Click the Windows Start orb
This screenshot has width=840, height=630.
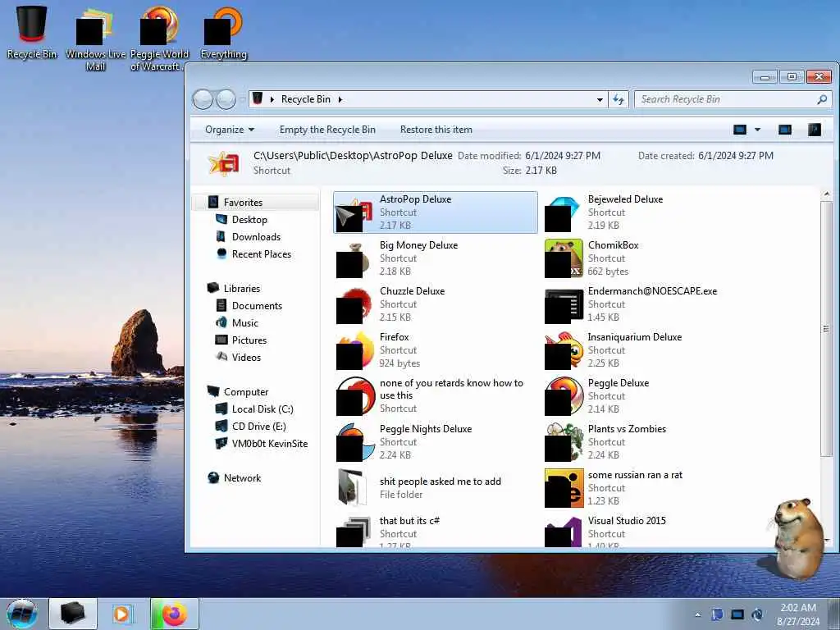pyautogui.click(x=22, y=614)
